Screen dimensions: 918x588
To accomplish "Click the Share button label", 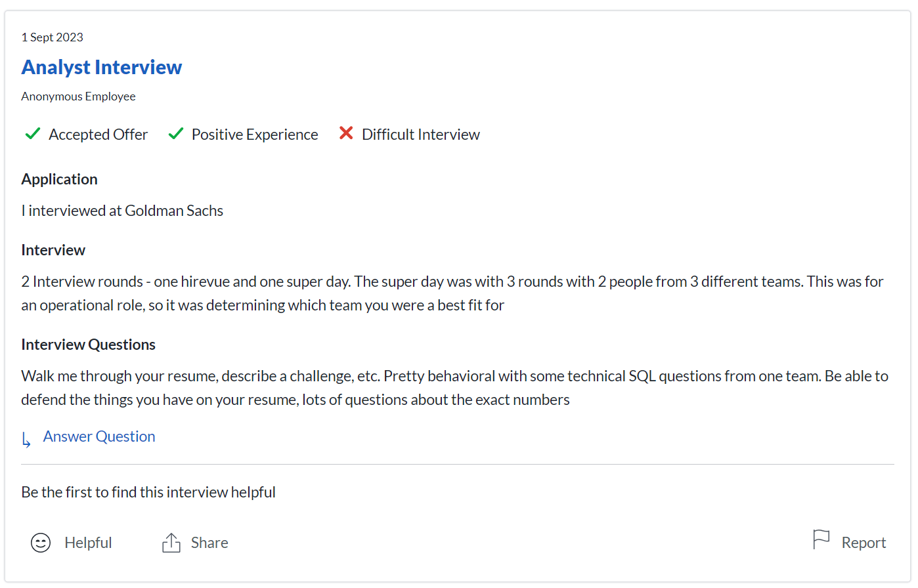I will tap(209, 543).
